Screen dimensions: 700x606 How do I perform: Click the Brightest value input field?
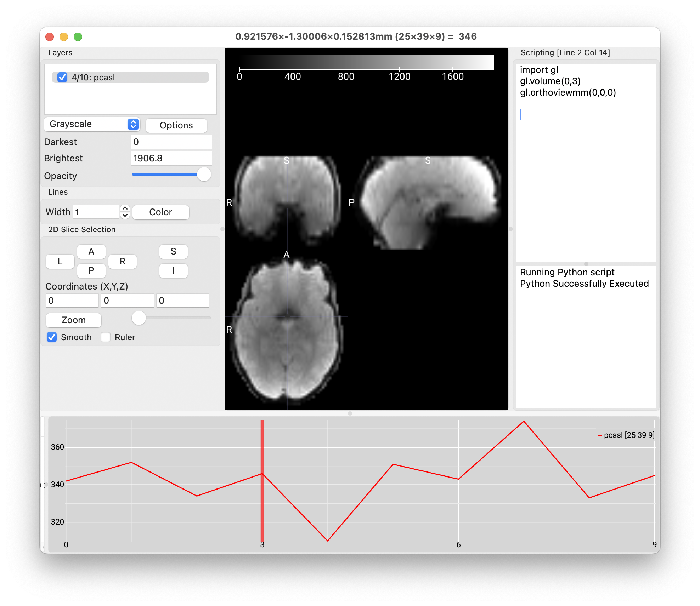click(171, 158)
